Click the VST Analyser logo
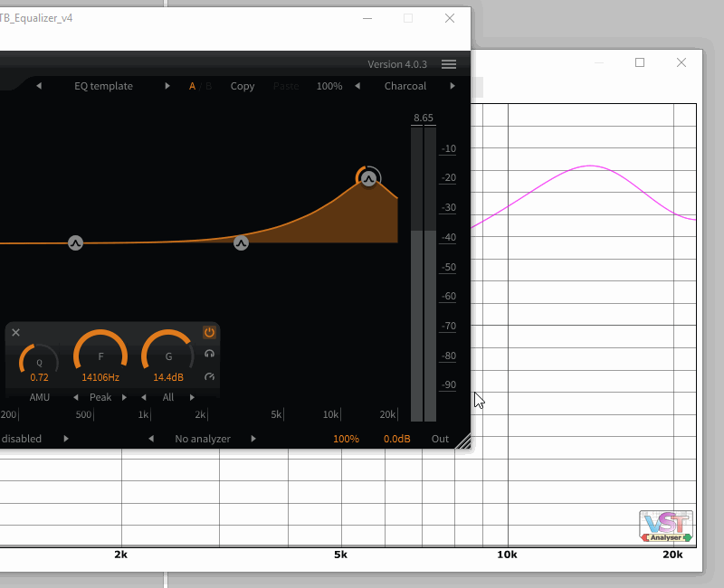Screen dimensions: 724x588 click(666, 526)
